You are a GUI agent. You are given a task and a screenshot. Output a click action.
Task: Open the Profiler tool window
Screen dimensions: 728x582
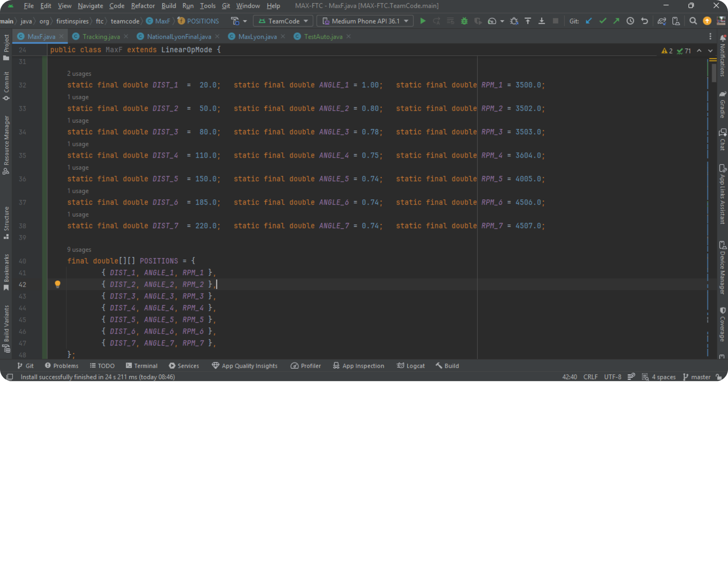[306, 366]
